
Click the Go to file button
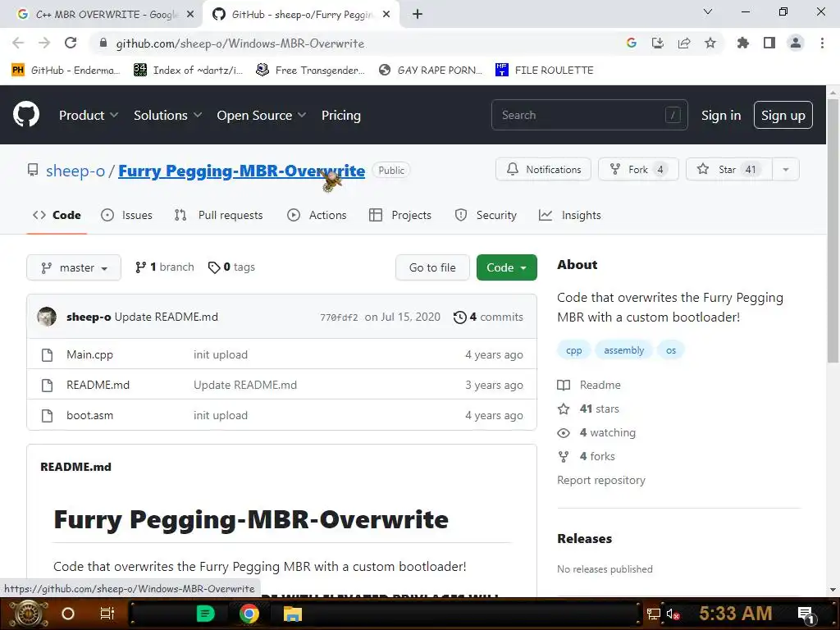[x=432, y=267]
